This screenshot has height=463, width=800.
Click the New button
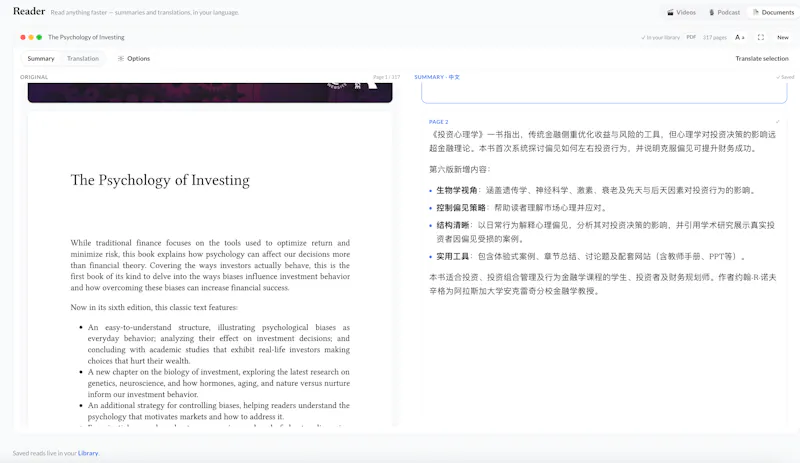tap(783, 37)
